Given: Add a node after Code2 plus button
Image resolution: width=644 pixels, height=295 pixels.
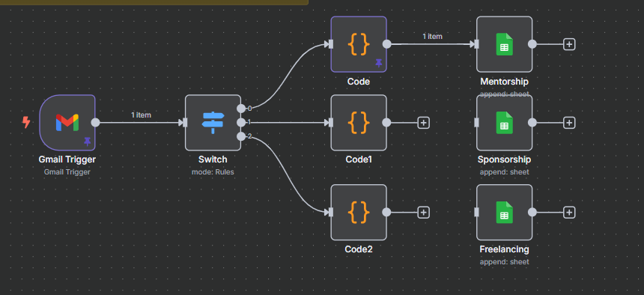Looking at the screenshot, I should [x=423, y=213].
